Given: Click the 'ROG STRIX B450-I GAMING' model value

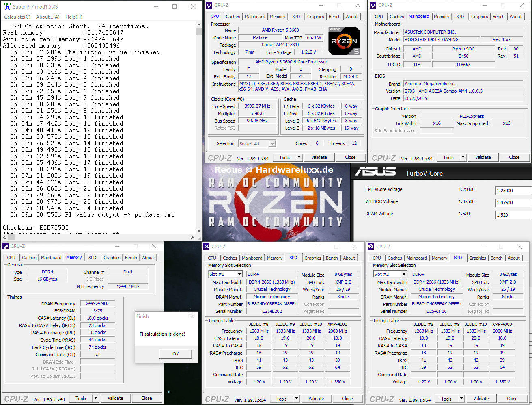Looking at the screenshot, I should [x=441, y=39].
